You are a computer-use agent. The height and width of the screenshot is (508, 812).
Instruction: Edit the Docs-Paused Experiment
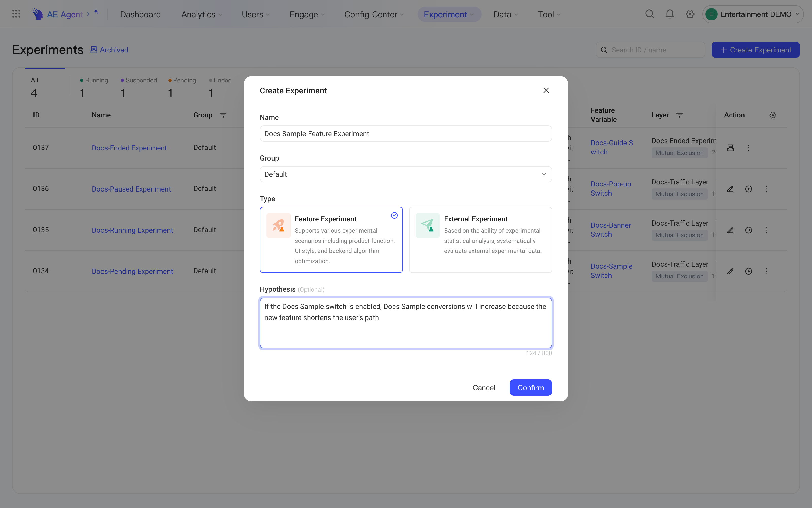coord(730,189)
